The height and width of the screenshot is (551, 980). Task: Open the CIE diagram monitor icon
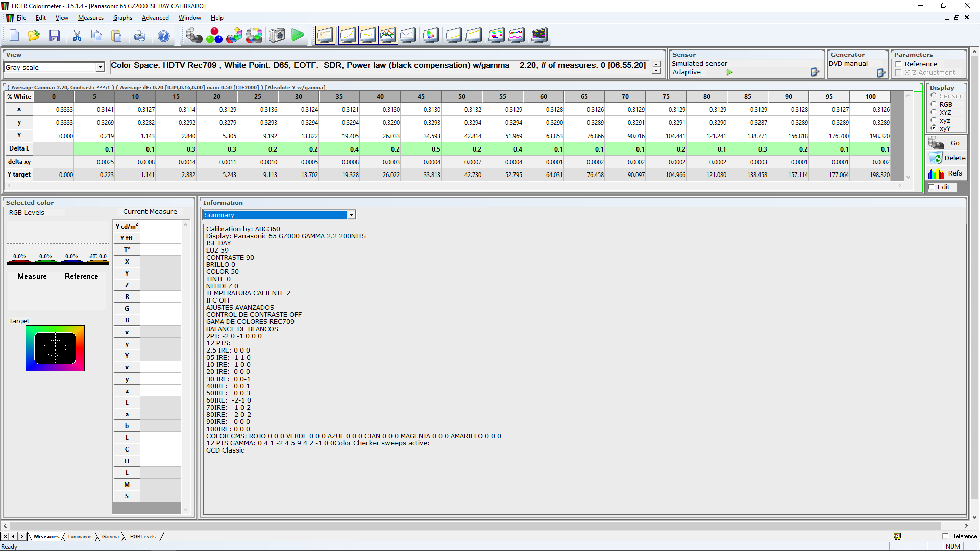click(x=430, y=35)
